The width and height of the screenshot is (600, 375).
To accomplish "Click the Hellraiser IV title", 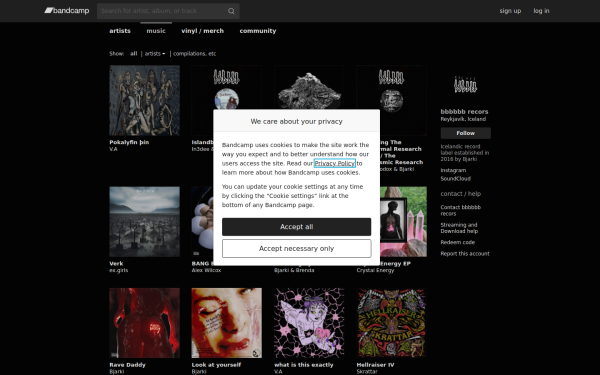I will coord(375,365).
